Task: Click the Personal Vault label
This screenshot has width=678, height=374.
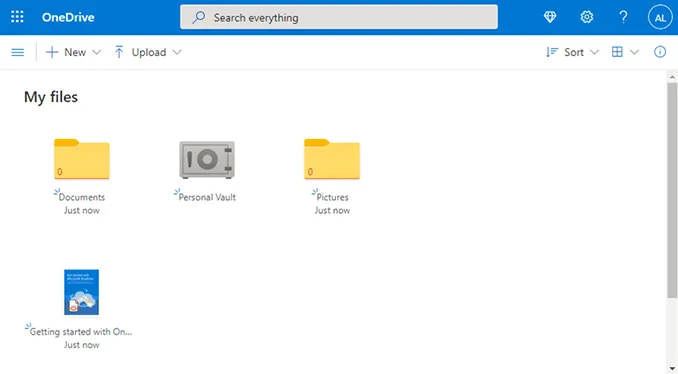Action: (207, 197)
